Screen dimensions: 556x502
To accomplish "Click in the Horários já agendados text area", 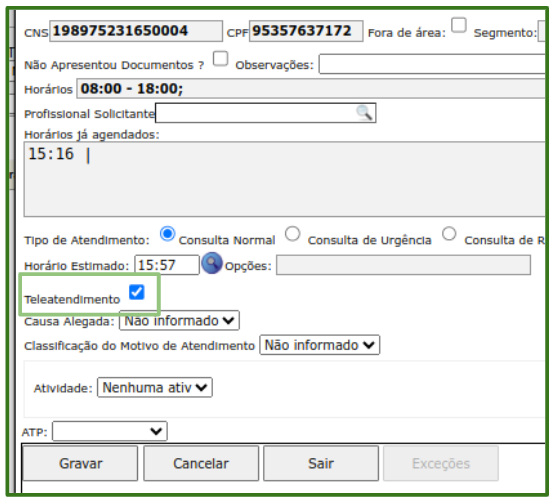I will 284,179.
